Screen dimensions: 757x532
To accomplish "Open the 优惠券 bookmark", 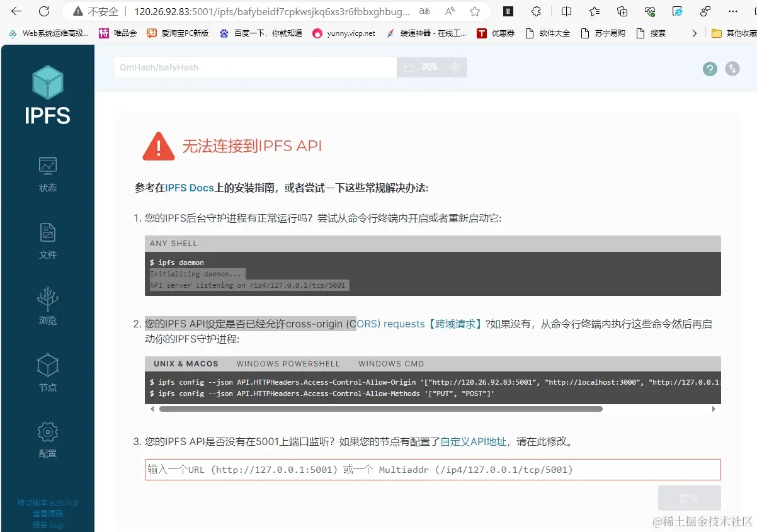I will (x=496, y=33).
